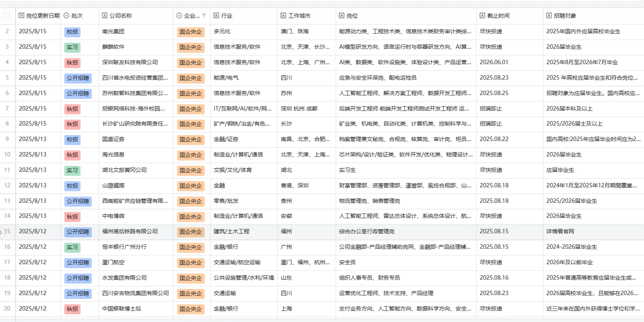Click the recruitment target cell 详情看官网
This screenshot has width=644, height=322.
[x=594, y=232]
